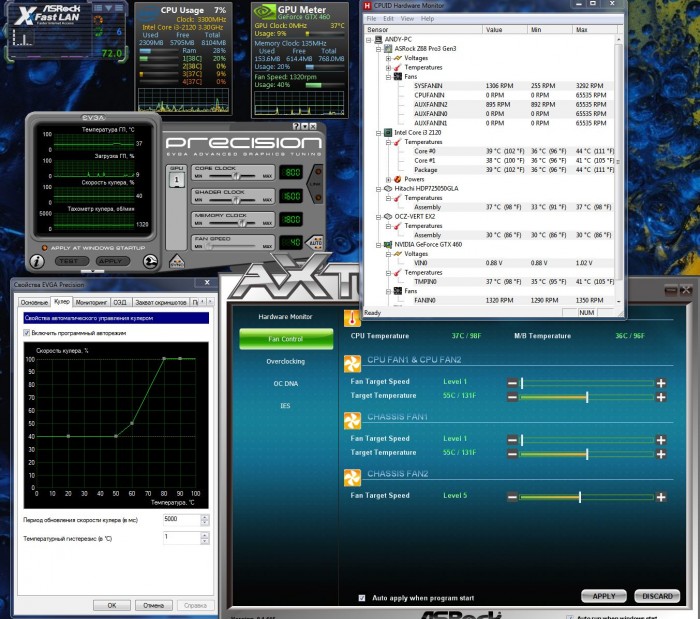This screenshot has width=700, height=619.
Task: Increase CPU fan target speed with plus
Action: click(661, 383)
